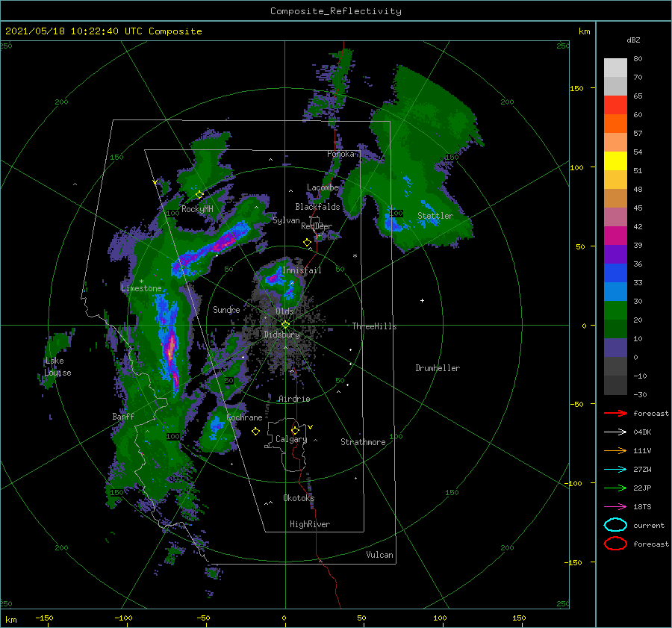Click the Calgary city label
The image size is (672, 628).
click(x=291, y=439)
